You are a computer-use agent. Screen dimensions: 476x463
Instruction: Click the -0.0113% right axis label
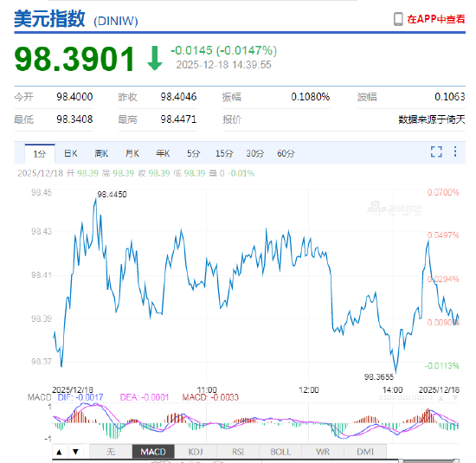coord(442,365)
